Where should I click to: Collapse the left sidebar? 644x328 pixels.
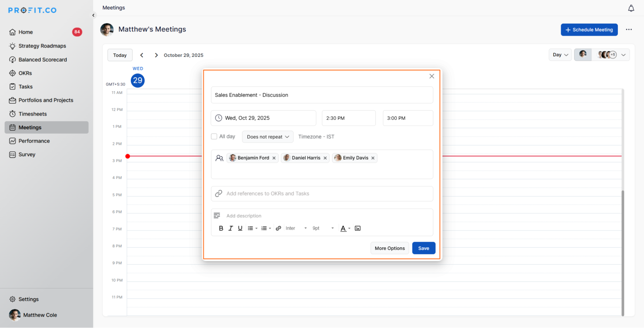tap(93, 15)
